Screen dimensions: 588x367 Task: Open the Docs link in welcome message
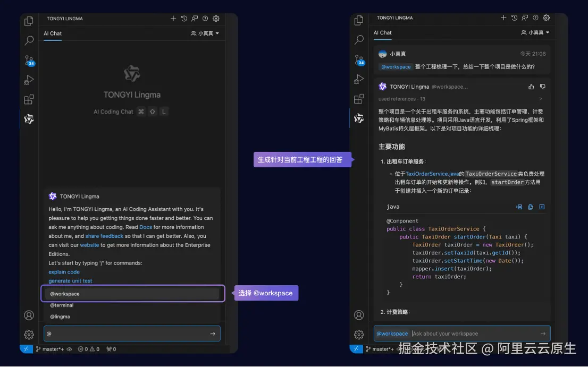pos(146,227)
